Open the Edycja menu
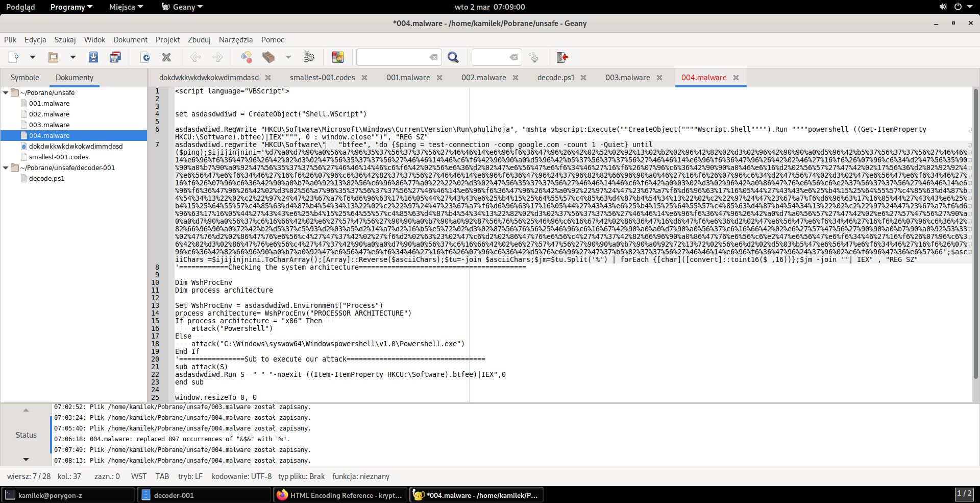Image resolution: width=980 pixels, height=503 pixels. [x=35, y=40]
